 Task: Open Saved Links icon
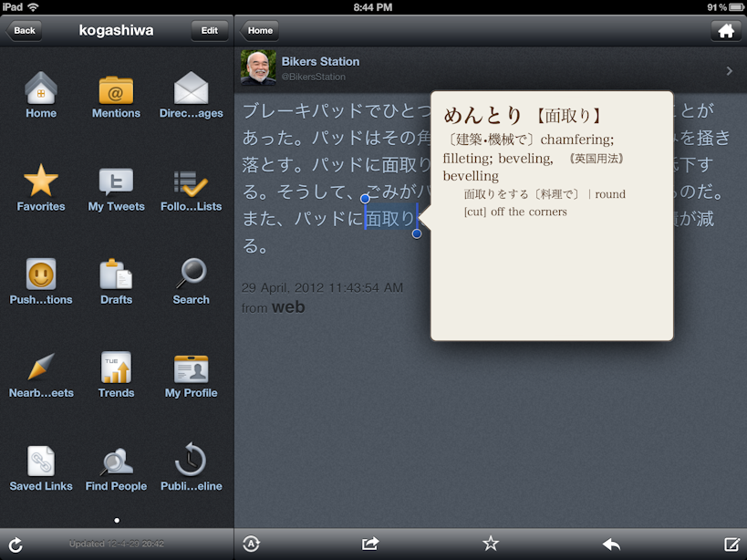pos(41,461)
